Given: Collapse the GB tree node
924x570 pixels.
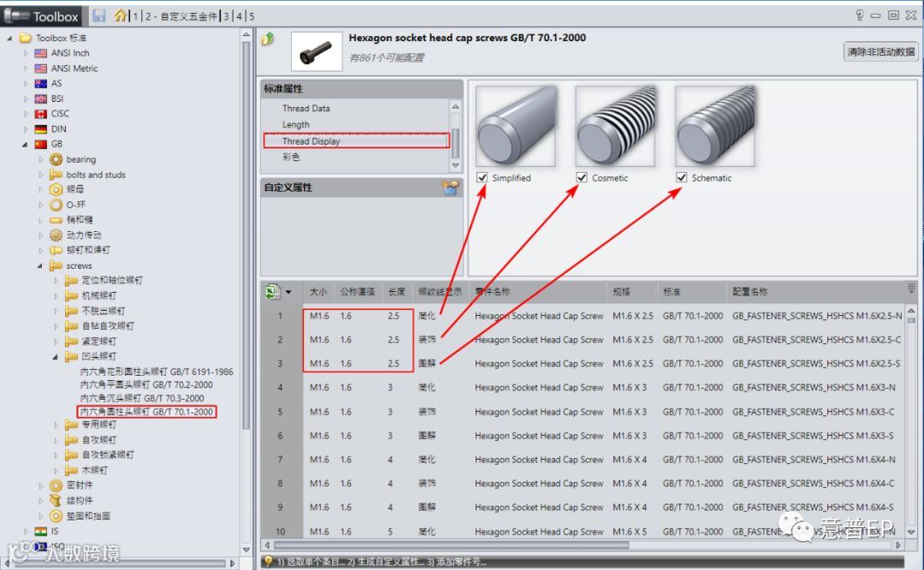Looking at the screenshot, I should (25, 144).
